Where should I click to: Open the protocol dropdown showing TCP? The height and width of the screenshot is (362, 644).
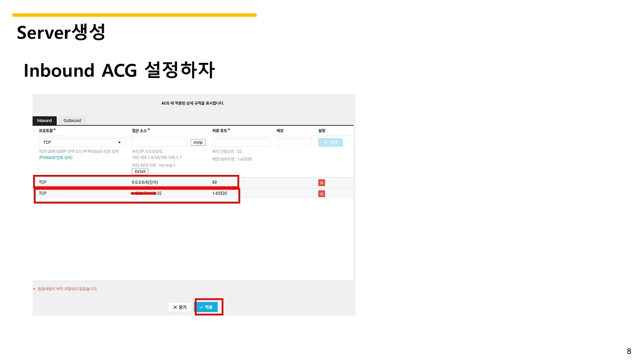[82, 142]
